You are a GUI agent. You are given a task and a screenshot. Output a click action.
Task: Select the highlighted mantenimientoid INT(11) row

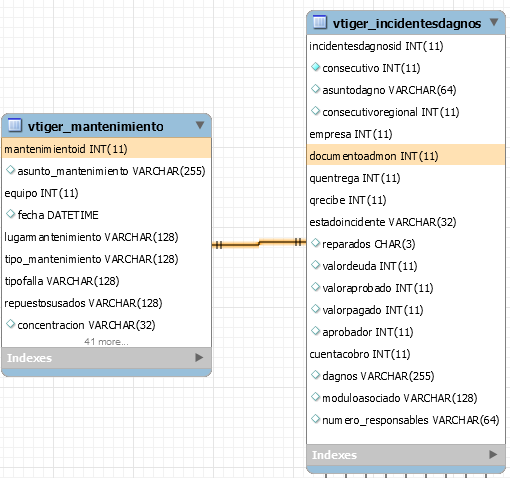pos(106,149)
